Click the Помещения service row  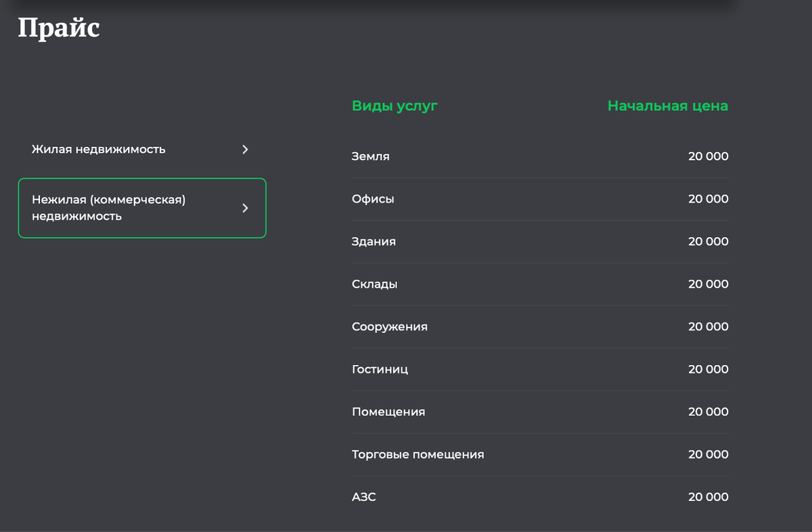point(388,412)
